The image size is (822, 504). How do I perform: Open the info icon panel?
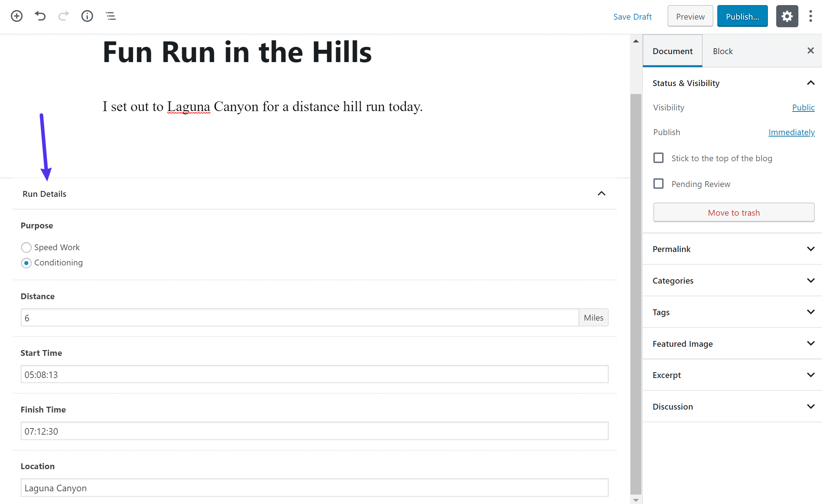click(87, 16)
